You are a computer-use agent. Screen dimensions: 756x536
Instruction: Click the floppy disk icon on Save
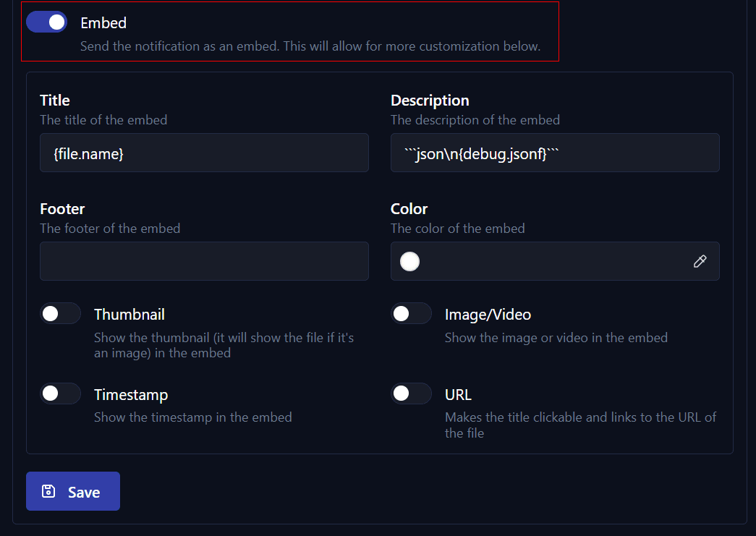[48, 492]
